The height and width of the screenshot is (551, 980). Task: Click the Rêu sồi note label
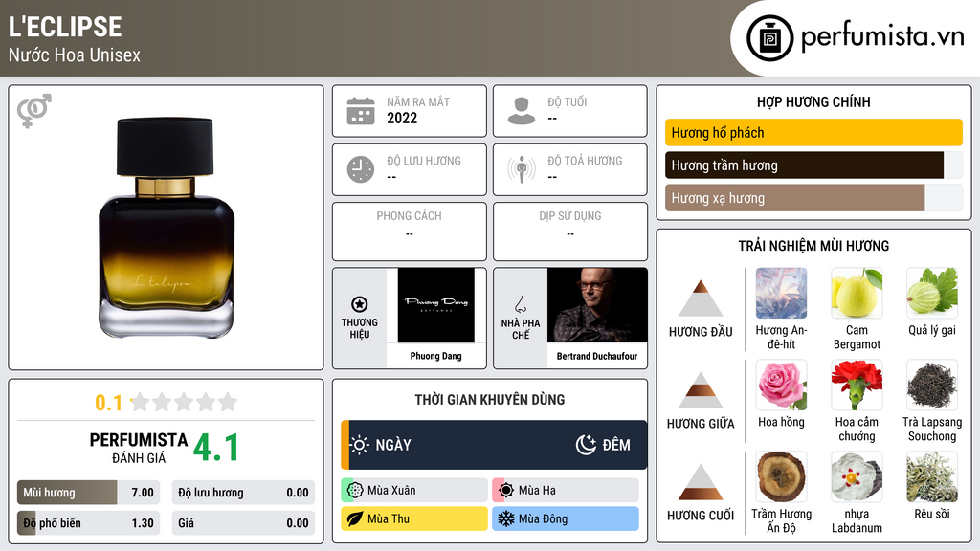click(x=932, y=514)
